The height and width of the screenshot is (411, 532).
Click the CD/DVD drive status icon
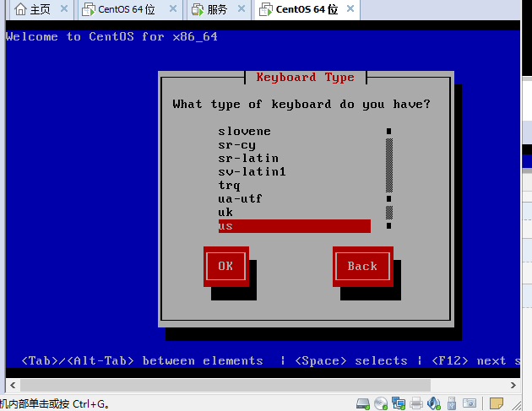point(381,403)
